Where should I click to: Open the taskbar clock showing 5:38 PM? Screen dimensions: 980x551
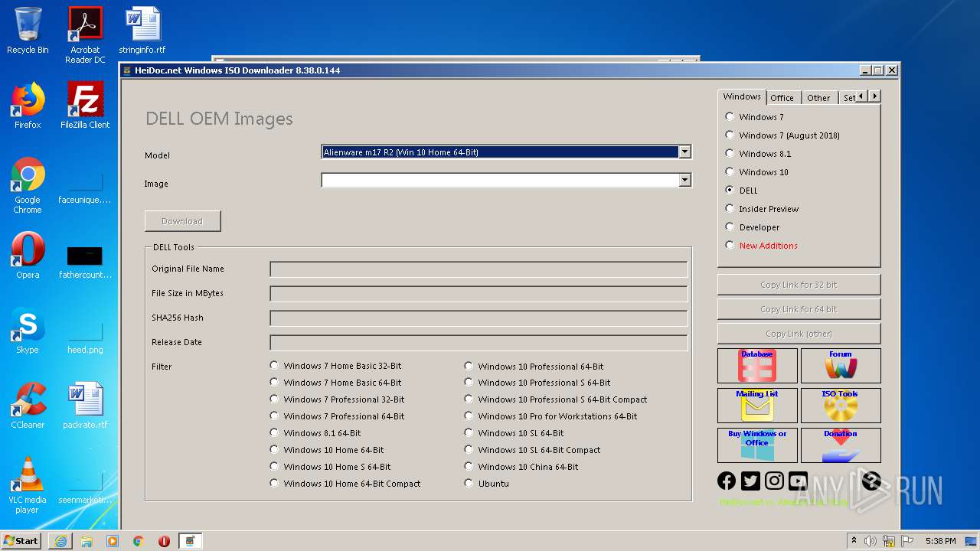[x=940, y=541]
